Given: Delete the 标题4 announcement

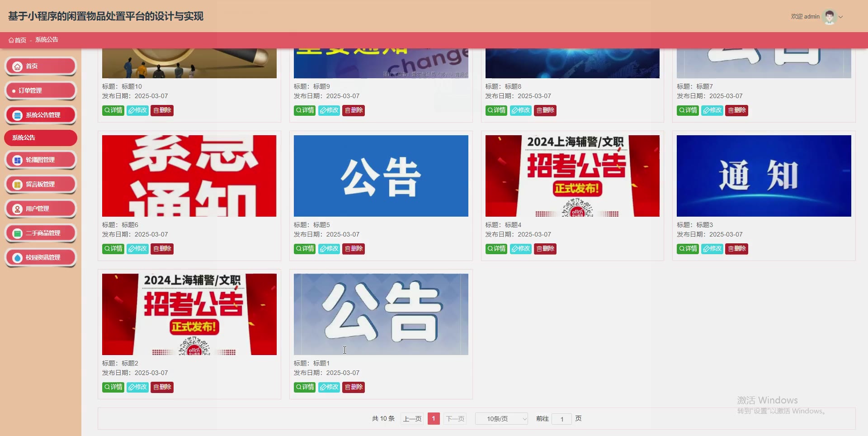Looking at the screenshot, I should [545, 249].
